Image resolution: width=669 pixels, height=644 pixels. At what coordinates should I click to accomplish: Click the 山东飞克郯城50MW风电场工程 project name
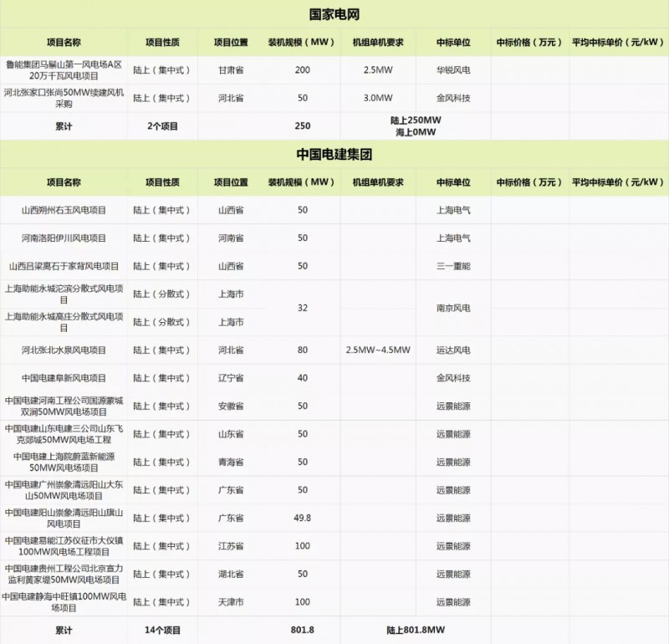64,434
